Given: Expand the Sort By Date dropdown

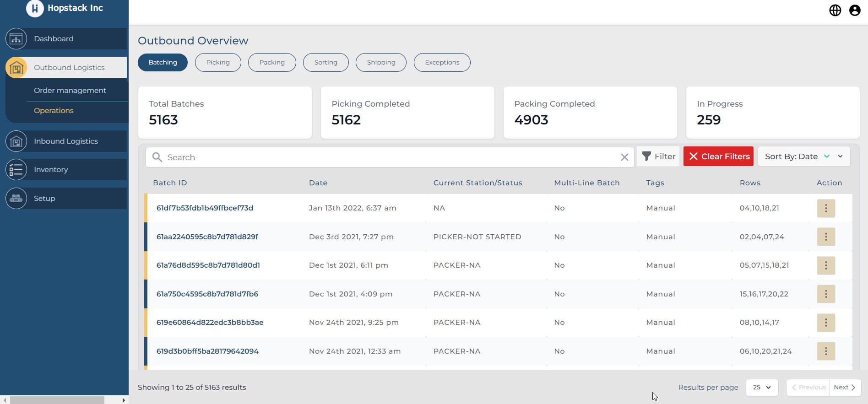Looking at the screenshot, I should coord(841,156).
